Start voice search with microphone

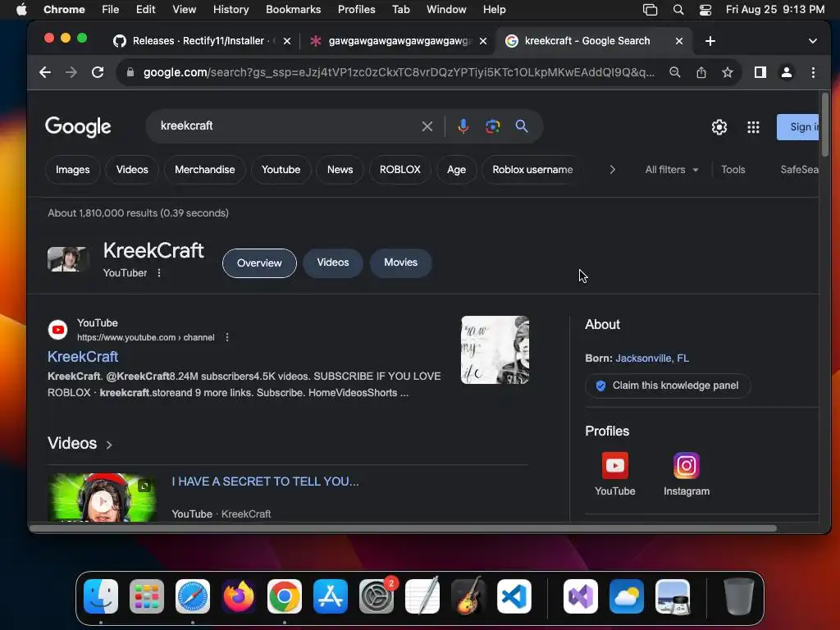(x=463, y=126)
